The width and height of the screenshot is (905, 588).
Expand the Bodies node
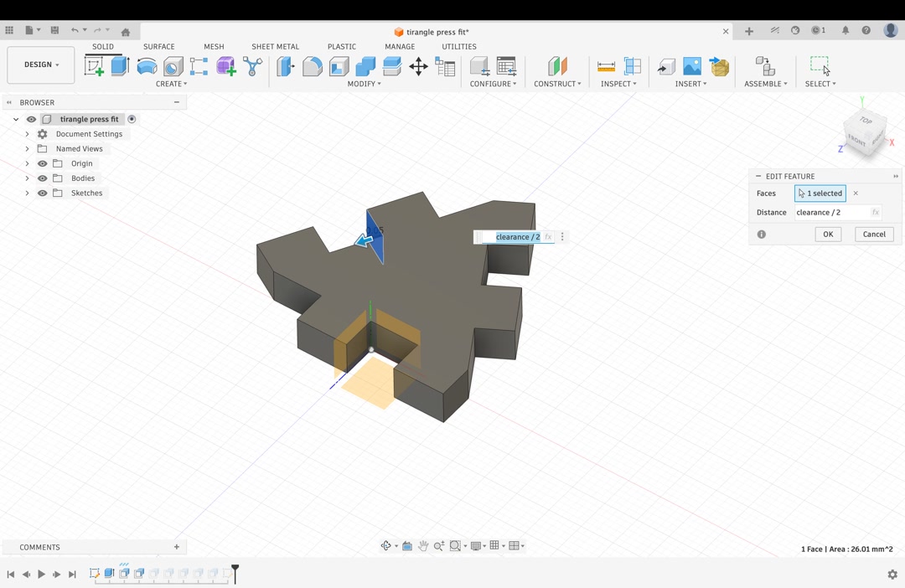(27, 178)
